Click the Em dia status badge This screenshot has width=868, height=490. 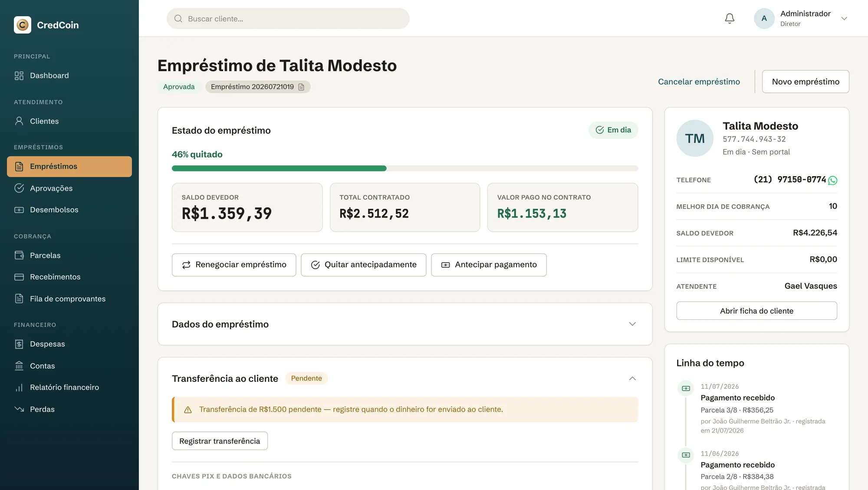point(613,130)
